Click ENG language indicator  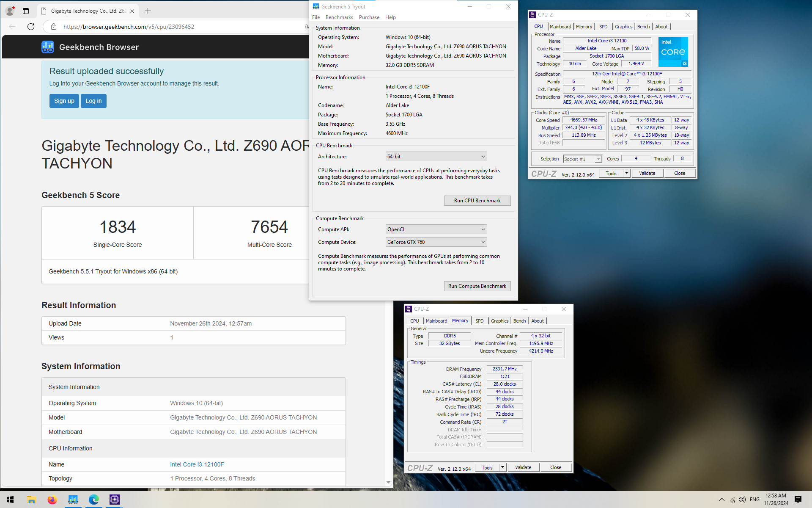click(754, 500)
